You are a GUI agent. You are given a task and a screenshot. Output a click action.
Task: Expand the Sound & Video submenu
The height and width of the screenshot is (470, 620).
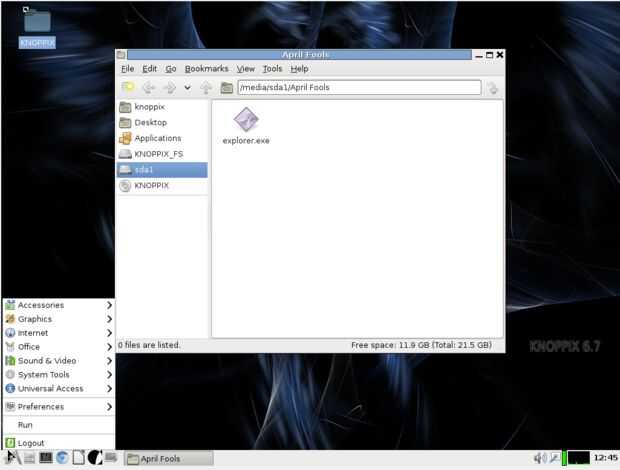pos(59,361)
